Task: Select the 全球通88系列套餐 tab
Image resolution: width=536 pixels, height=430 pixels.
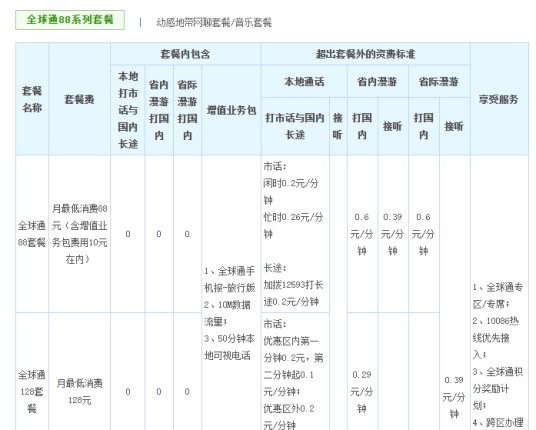Action: [x=70, y=20]
